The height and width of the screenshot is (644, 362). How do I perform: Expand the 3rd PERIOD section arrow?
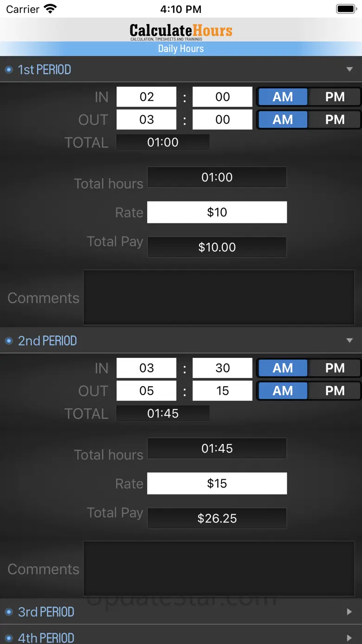349,612
